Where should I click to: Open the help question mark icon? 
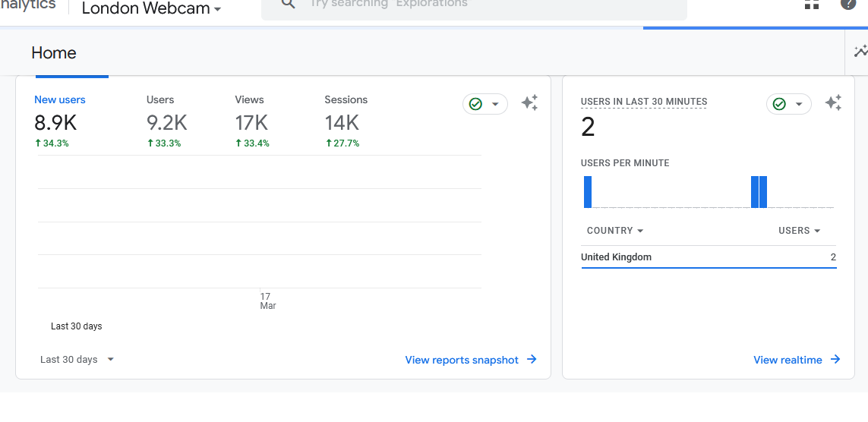point(847,4)
